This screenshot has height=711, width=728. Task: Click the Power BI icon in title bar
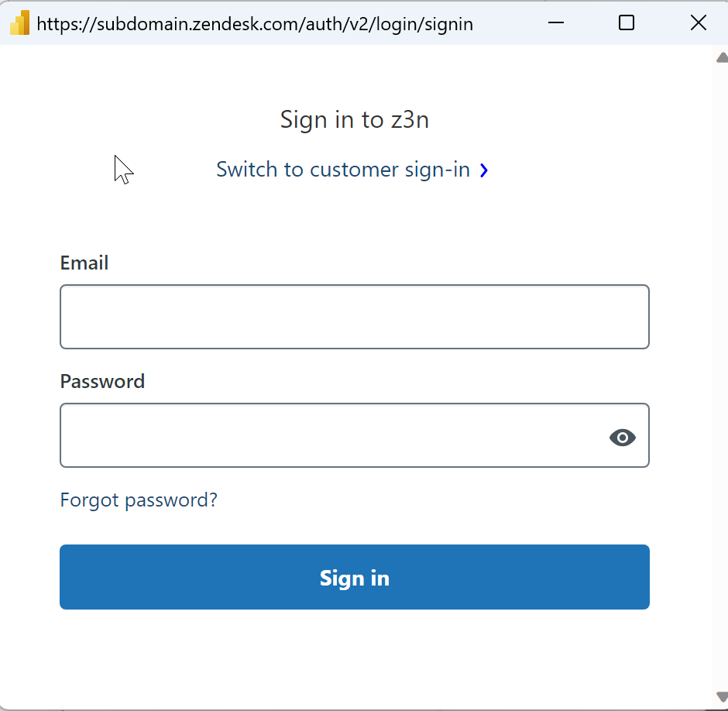tap(19, 23)
